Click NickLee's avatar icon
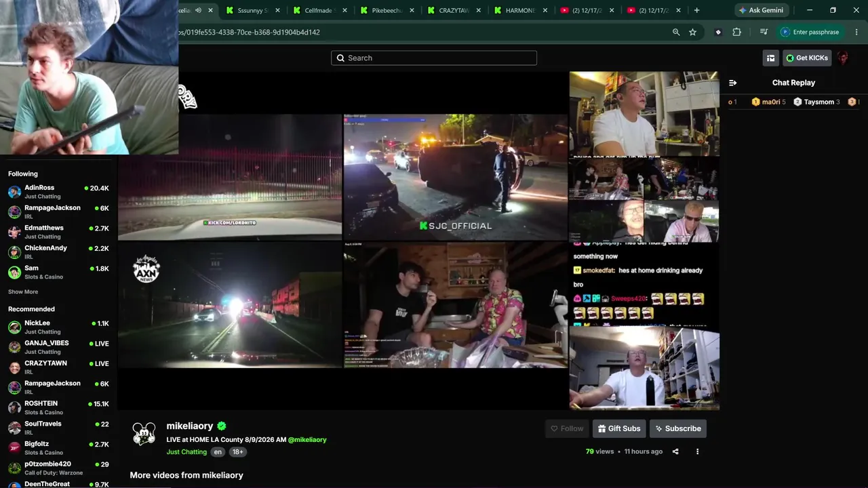 (x=14, y=327)
